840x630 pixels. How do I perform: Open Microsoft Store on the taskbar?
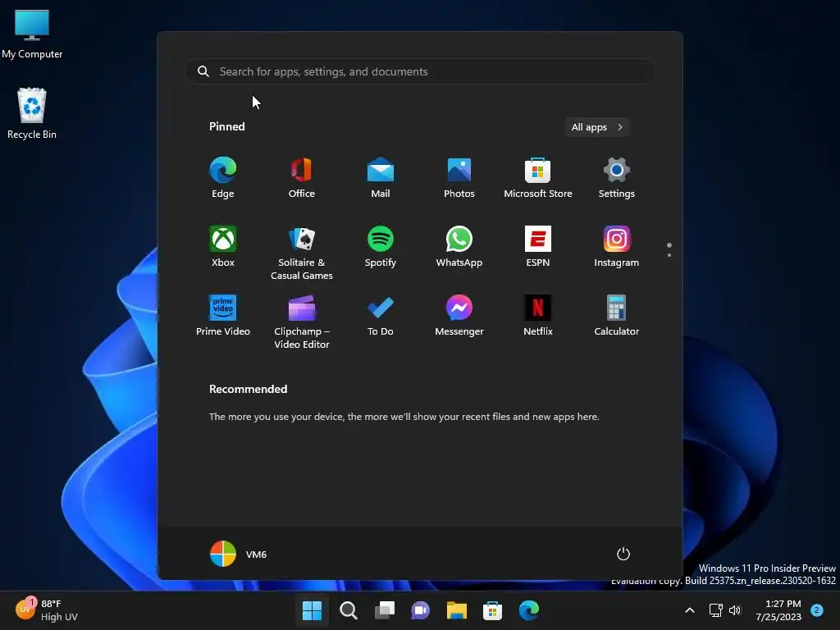492,610
